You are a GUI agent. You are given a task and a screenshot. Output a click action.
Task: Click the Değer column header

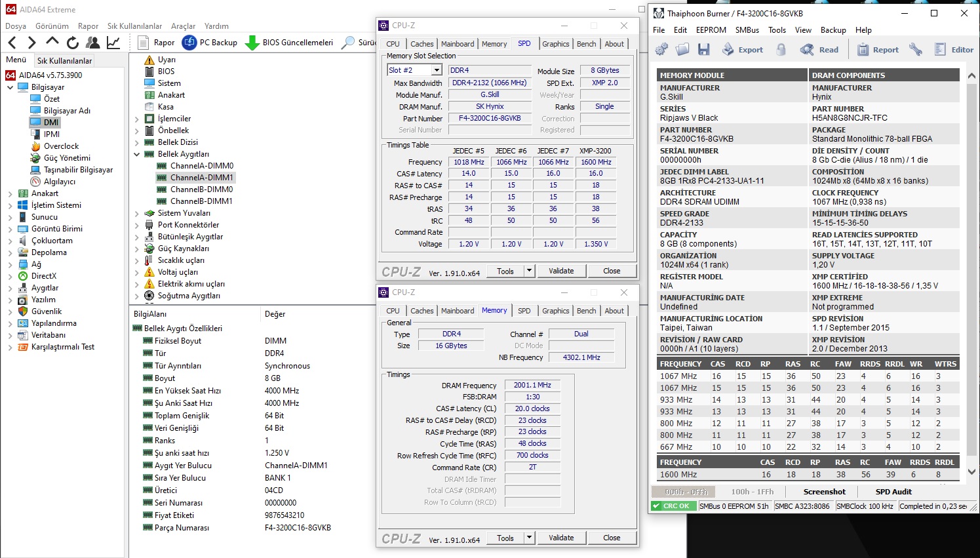pyautogui.click(x=275, y=314)
